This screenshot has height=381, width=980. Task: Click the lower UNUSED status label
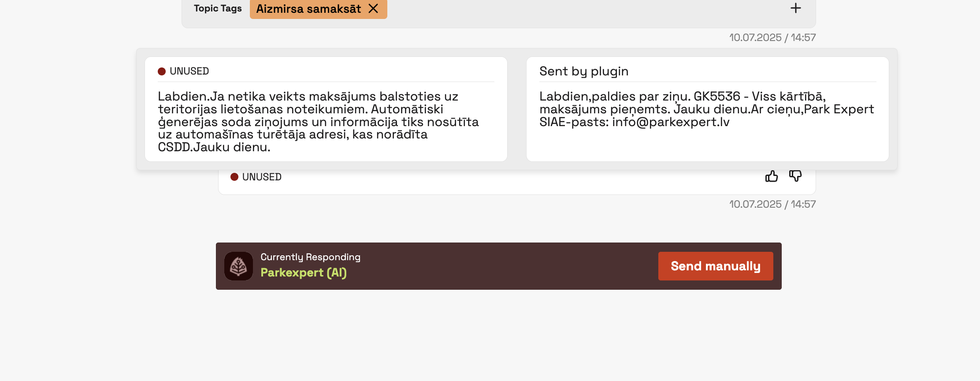click(262, 177)
